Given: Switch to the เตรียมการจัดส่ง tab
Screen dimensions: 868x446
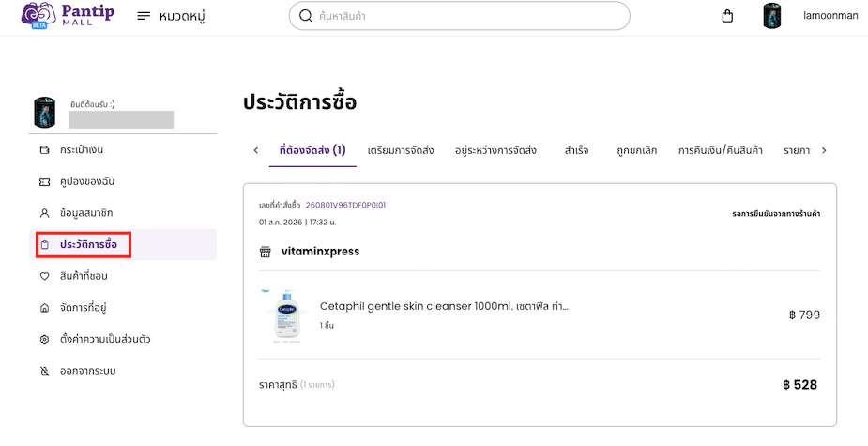Looking at the screenshot, I should pyautogui.click(x=401, y=150).
